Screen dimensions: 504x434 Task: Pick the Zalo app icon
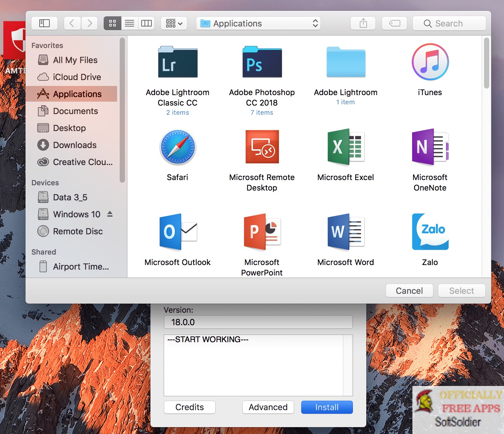[430, 232]
